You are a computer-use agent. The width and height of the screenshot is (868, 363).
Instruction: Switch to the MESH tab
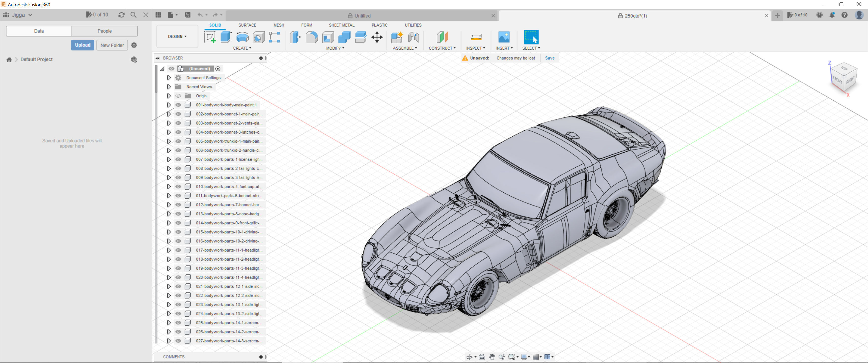tap(279, 25)
